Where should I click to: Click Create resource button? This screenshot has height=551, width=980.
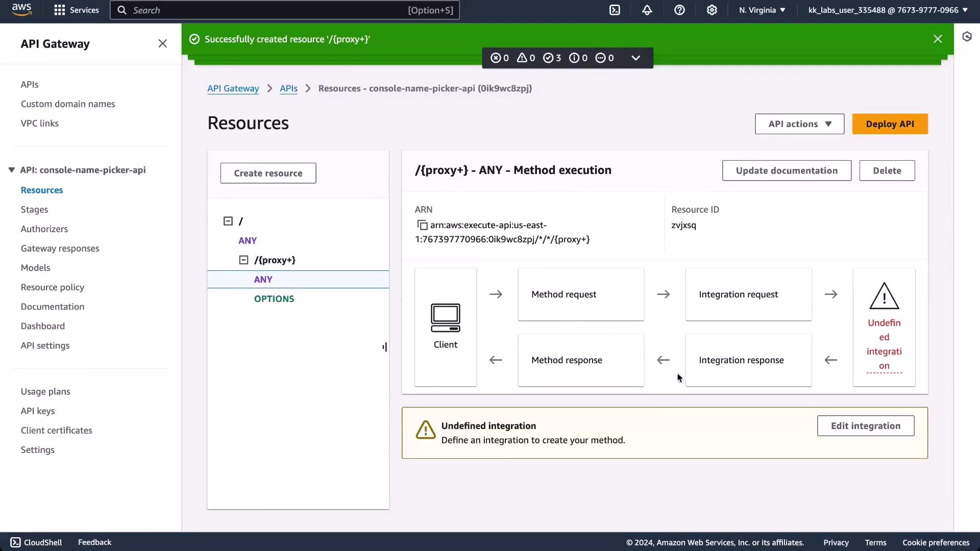[268, 173]
